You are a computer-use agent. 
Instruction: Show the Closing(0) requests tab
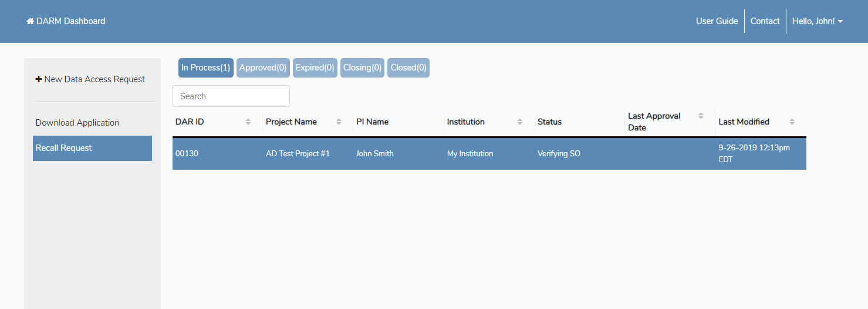(x=362, y=68)
